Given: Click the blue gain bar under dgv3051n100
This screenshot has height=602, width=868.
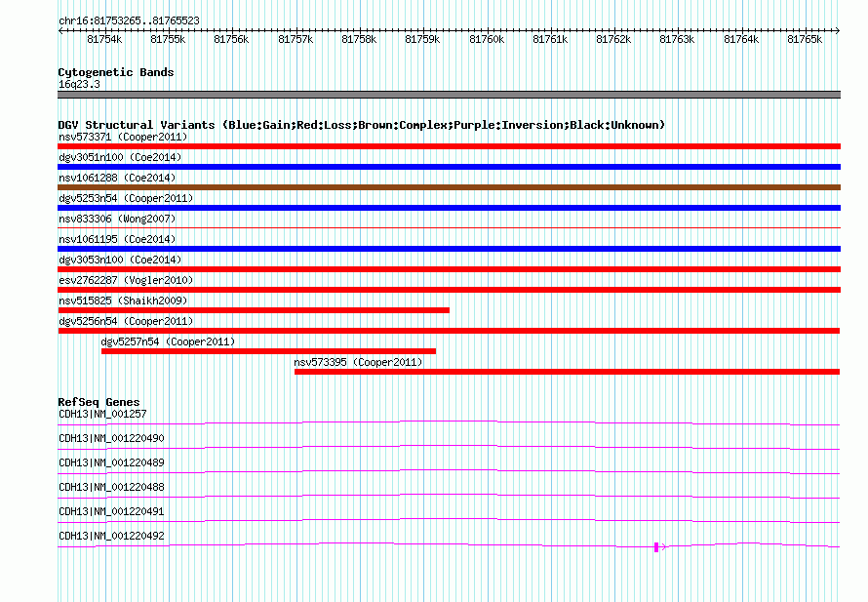Looking at the screenshot, I should [x=449, y=167].
